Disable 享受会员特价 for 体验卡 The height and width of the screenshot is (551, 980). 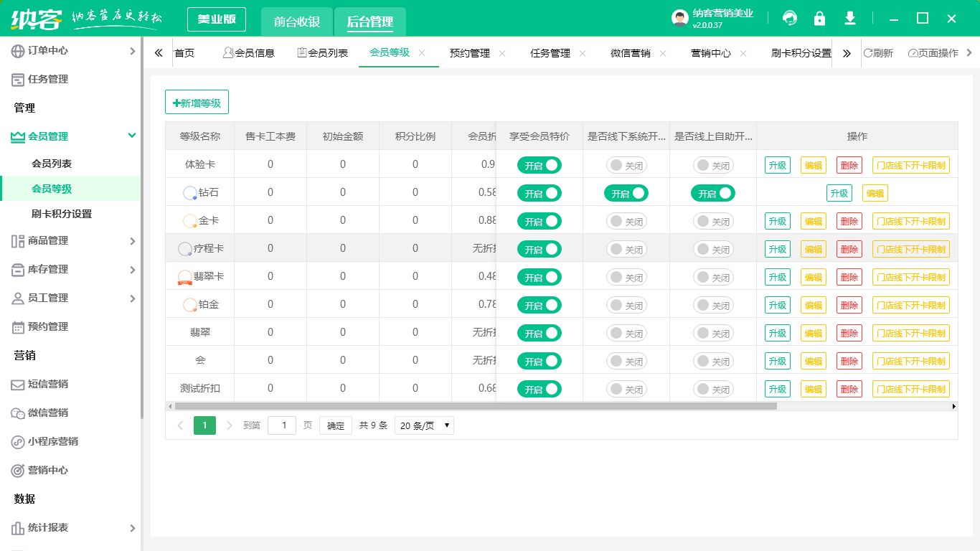[538, 164]
